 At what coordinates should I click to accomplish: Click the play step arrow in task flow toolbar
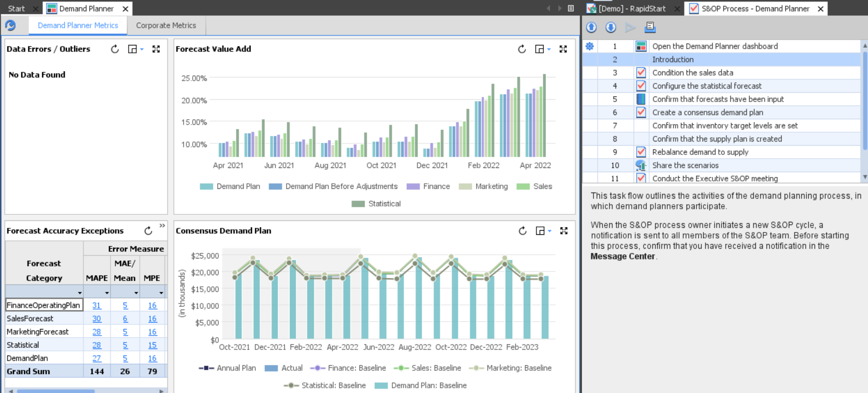click(630, 27)
